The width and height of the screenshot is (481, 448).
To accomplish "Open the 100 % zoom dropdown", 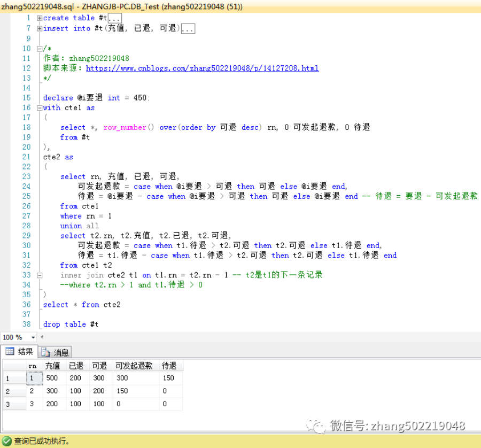I will [33, 337].
